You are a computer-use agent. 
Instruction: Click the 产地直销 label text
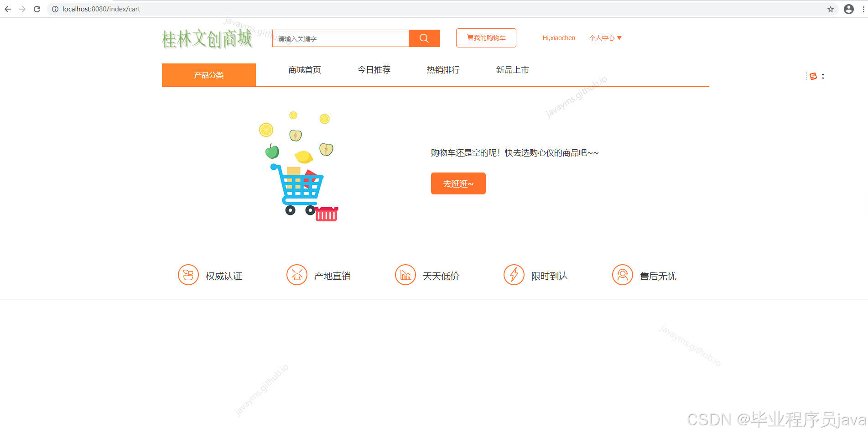point(333,276)
